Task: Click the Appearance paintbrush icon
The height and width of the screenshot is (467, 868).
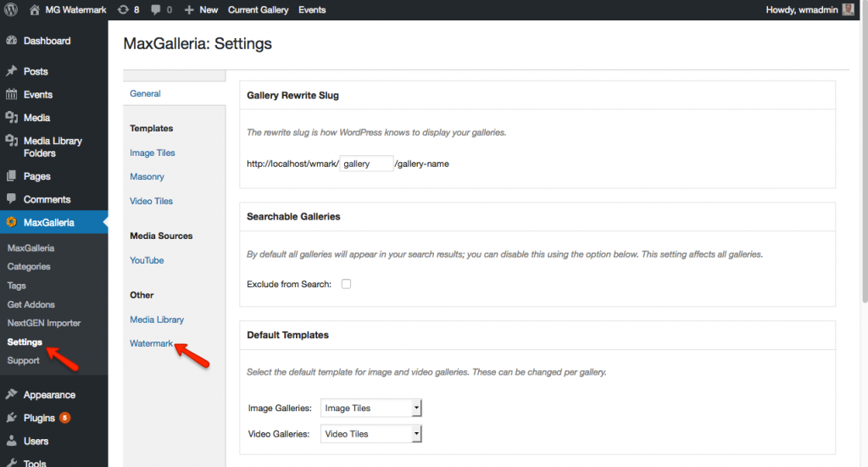Action: (x=12, y=394)
